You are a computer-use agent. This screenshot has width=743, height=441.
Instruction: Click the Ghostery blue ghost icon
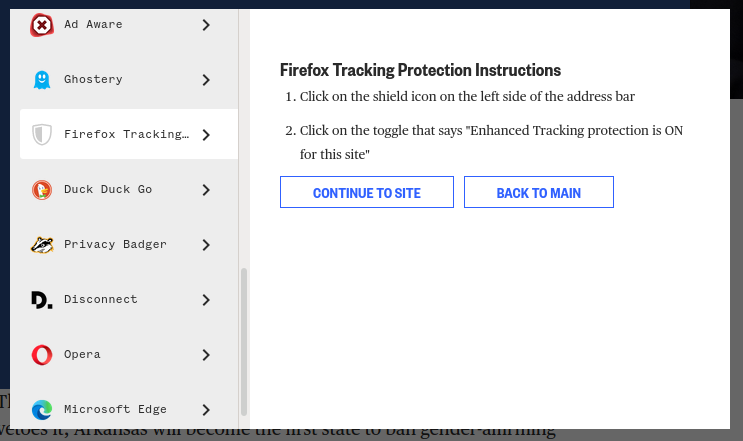point(42,80)
